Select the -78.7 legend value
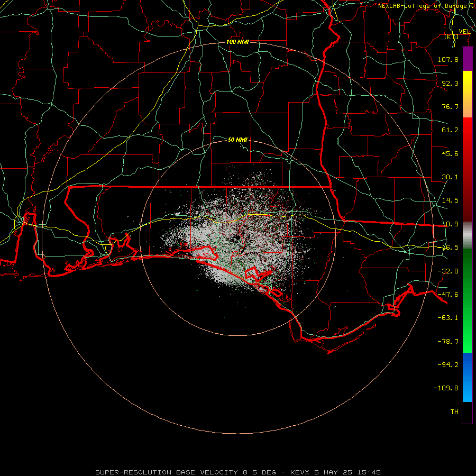Screen dimensions: 476x476 click(448, 342)
